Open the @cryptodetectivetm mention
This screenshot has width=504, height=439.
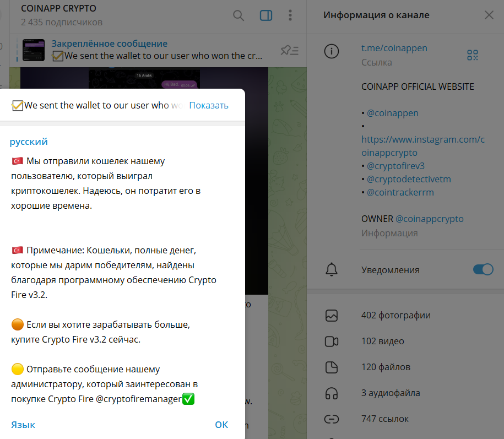409,179
